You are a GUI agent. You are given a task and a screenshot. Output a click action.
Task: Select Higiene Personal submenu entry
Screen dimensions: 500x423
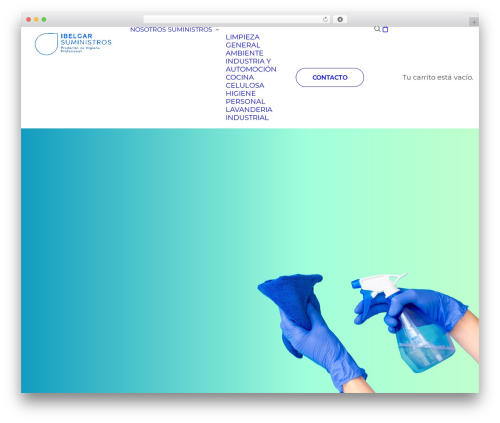[245, 97]
